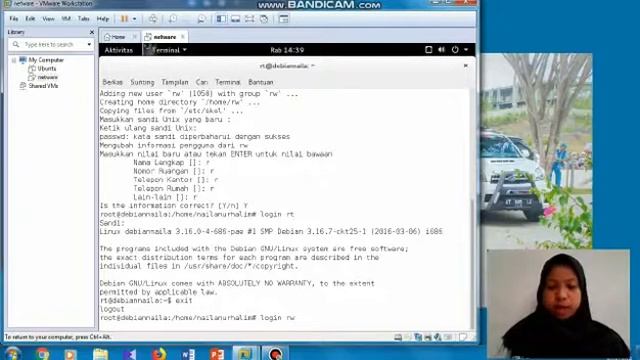Click the message log status bar icon

click(463, 337)
